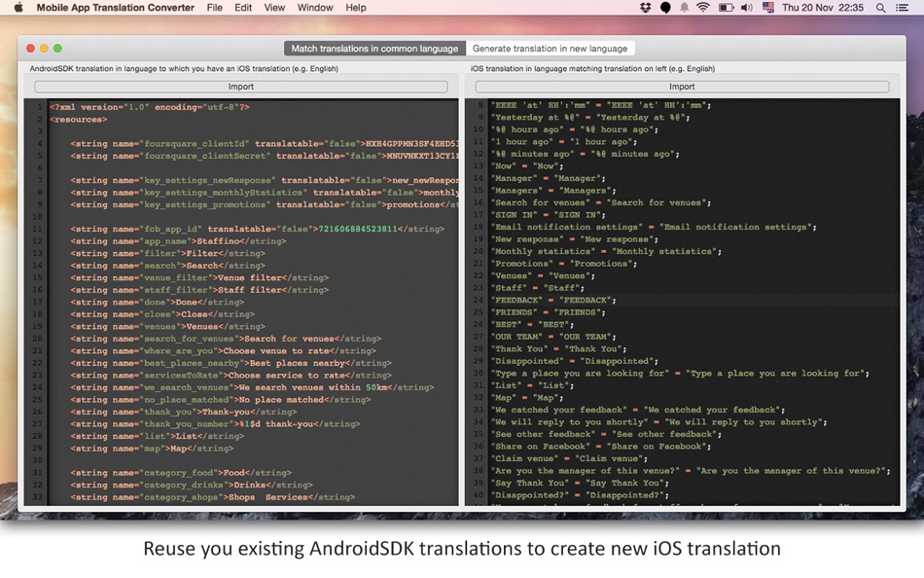Open the Edit menu

coord(243,8)
